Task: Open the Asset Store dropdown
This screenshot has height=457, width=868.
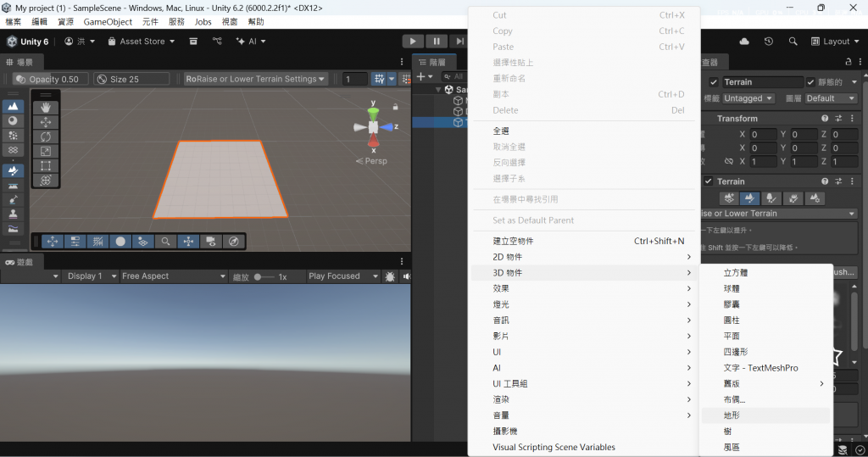Action: click(x=142, y=42)
